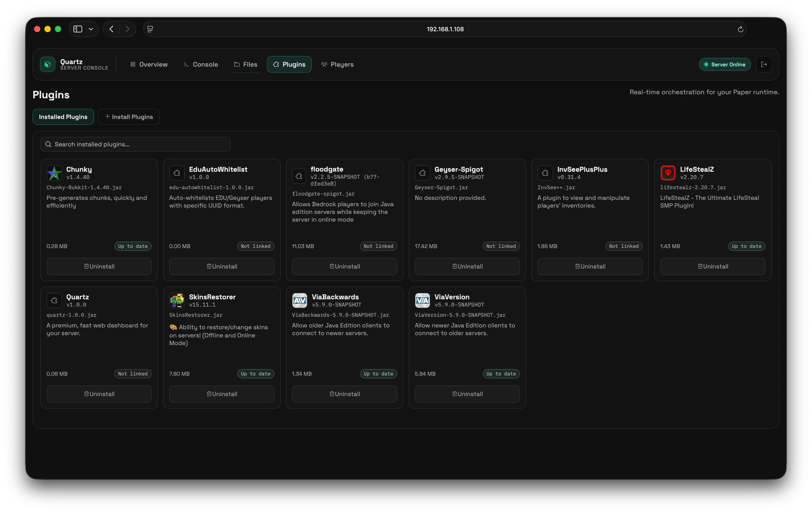The width and height of the screenshot is (812, 513).
Task: Focus the Search installed plugins field
Action: (135, 144)
